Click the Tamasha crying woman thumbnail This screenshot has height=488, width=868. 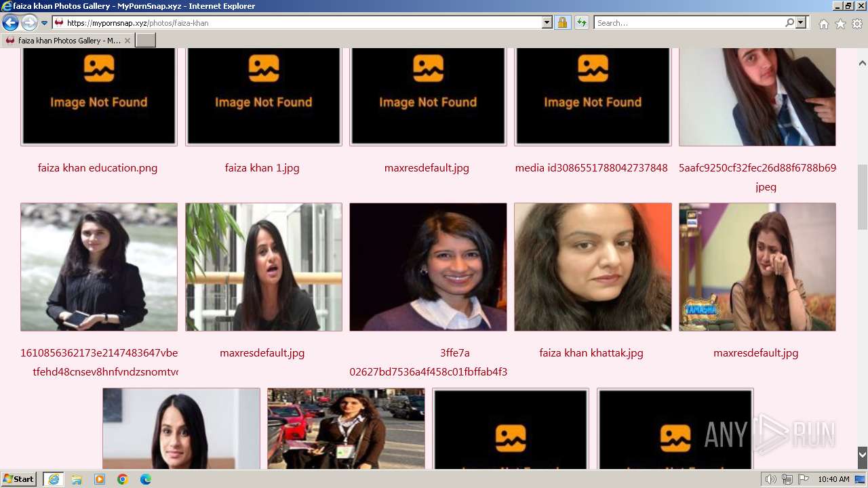click(757, 267)
